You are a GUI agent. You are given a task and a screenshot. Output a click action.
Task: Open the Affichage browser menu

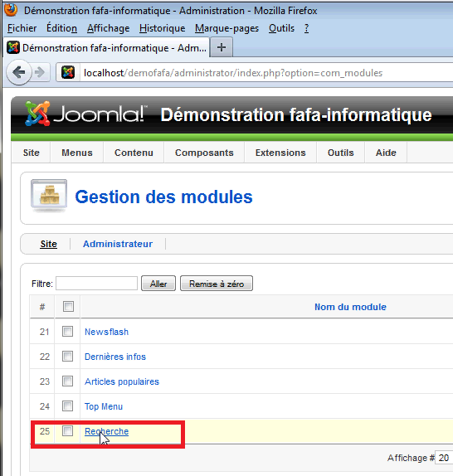click(x=109, y=28)
